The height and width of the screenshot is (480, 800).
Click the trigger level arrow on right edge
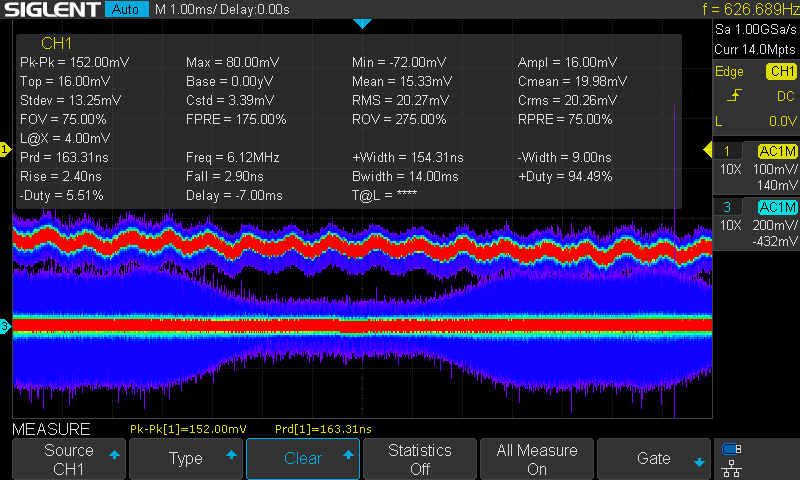707,149
